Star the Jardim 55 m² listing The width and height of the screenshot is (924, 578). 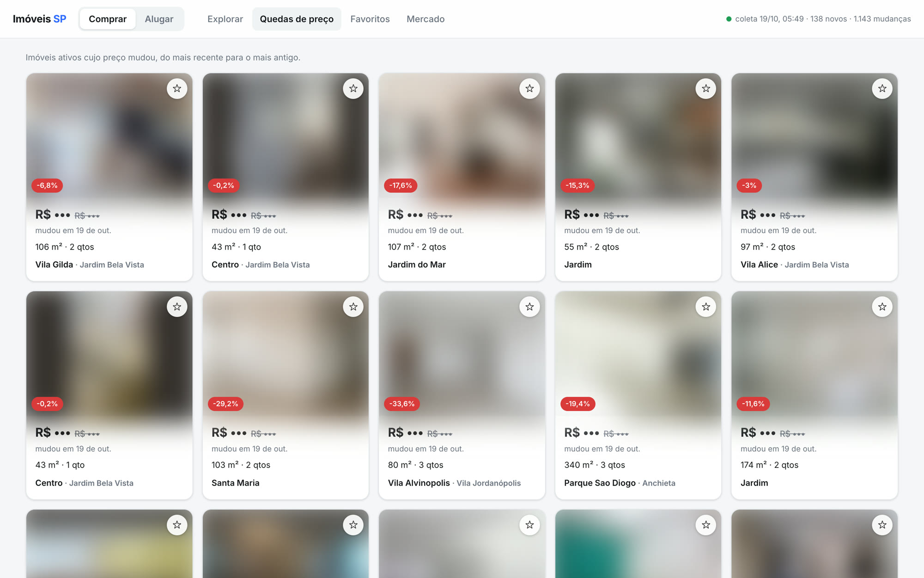[706, 88]
